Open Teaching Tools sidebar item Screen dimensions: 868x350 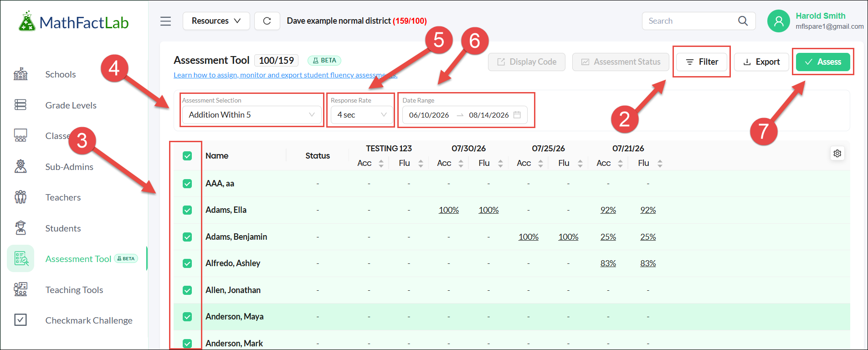pyautogui.click(x=74, y=290)
